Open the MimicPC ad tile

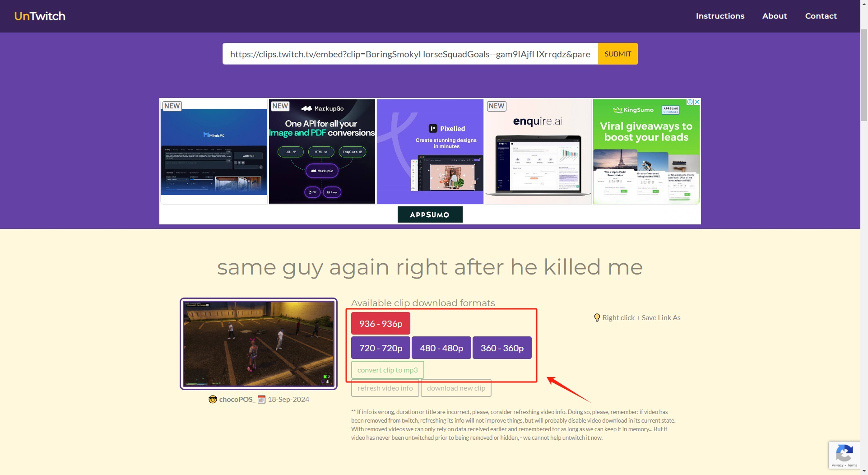tap(214, 152)
